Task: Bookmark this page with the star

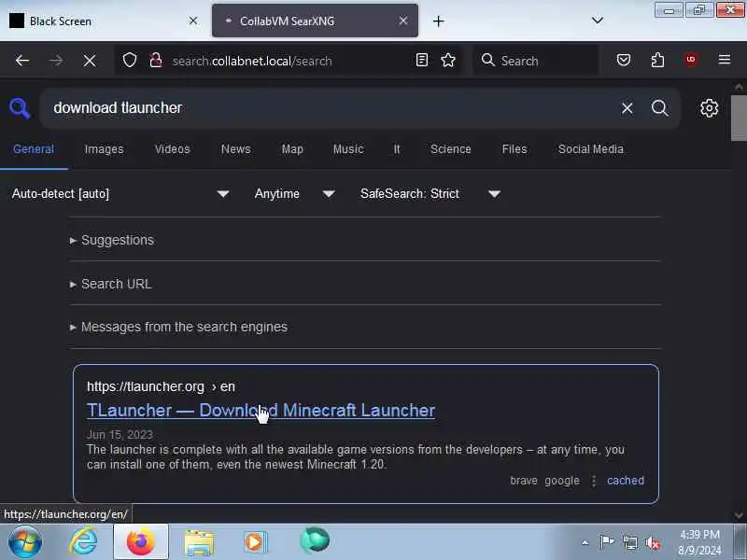Action: [x=448, y=60]
